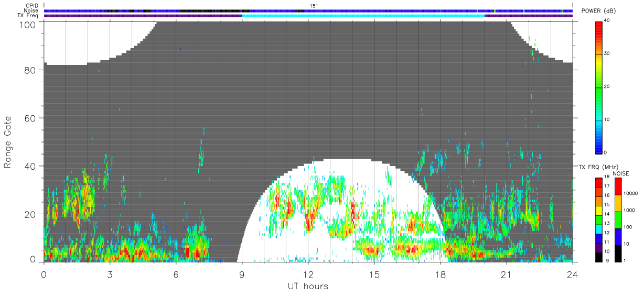Click the 10000 tick on the NOISE scale
The width and height of the screenshot is (644, 297).
click(630, 194)
